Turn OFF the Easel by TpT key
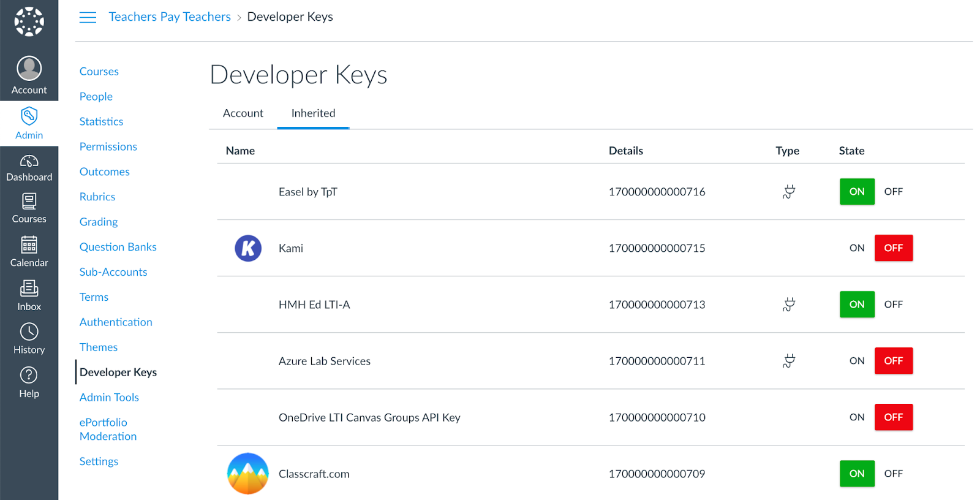 pyautogui.click(x=894, y=192)
